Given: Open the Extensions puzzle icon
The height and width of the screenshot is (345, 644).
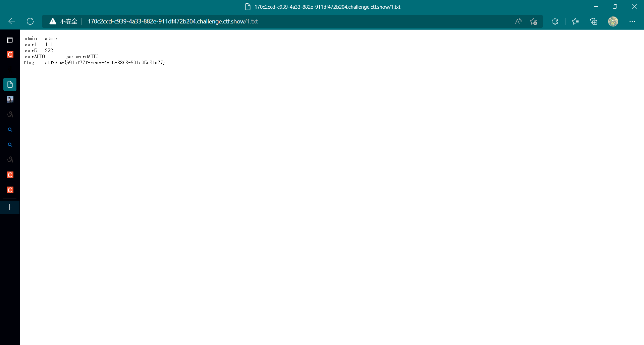Looking at the screenshot, I should point(555,21).
